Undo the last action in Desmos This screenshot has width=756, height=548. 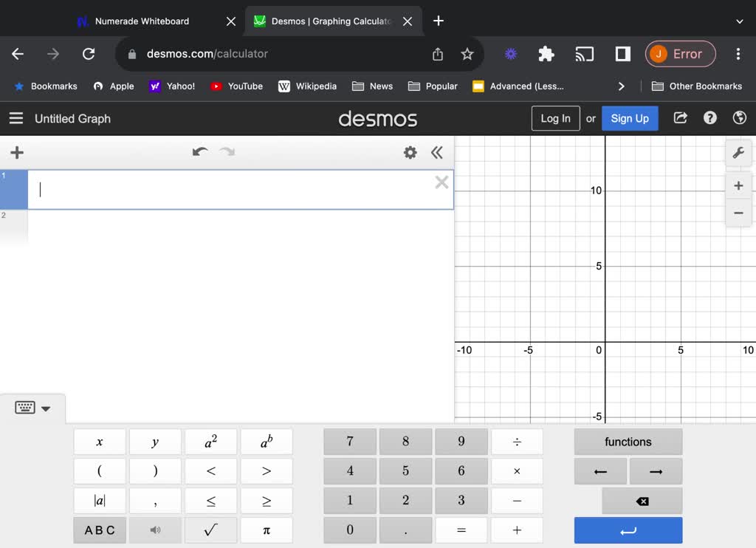[200, 152]
